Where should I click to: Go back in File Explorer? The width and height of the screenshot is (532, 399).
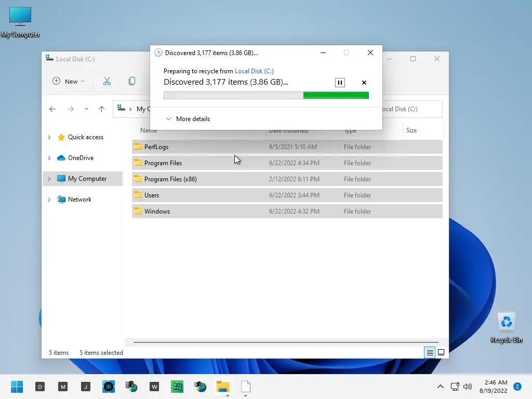52,109
